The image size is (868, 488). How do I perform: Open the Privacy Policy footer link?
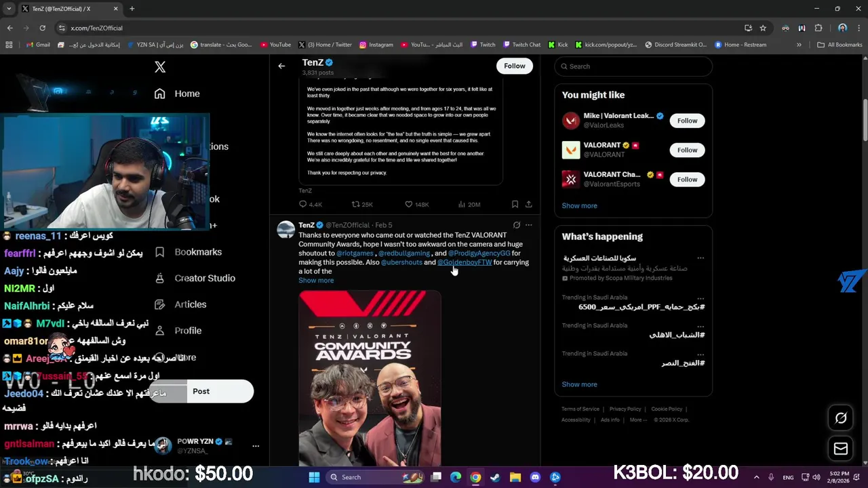coord(625,409)
